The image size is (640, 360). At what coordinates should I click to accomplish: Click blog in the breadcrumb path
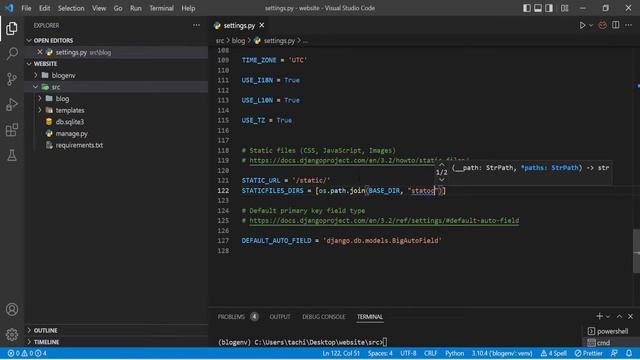click(238, 40)
